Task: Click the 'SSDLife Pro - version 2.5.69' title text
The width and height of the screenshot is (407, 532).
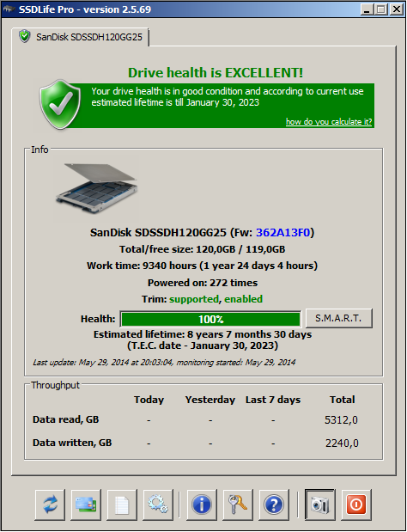Action: (x=85, y=9)
